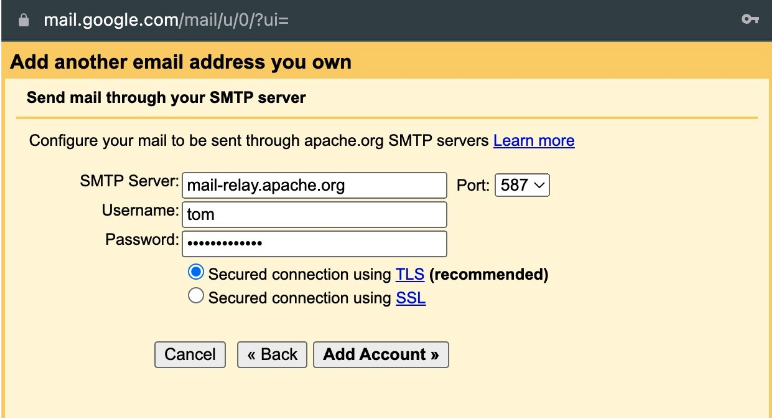772x418 pixels.
Task: Click the masked Password input field
Action: pos(314,243)
